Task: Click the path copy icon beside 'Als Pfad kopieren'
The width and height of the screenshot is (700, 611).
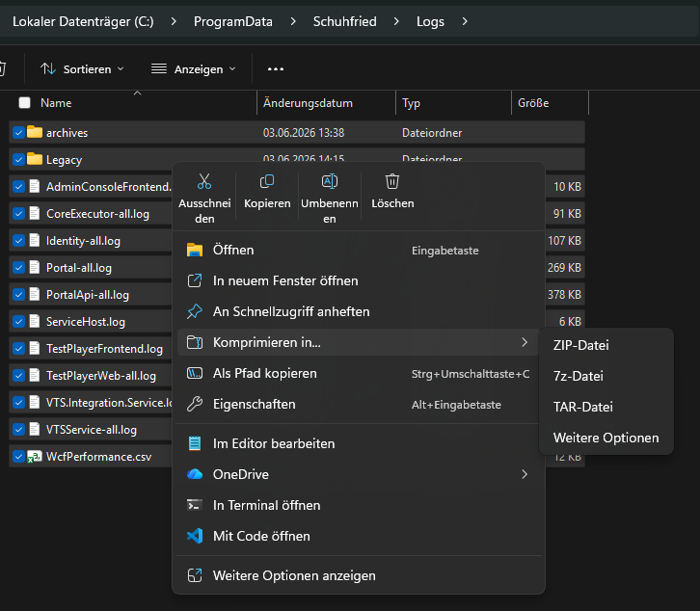Action: tap(195, 373)
